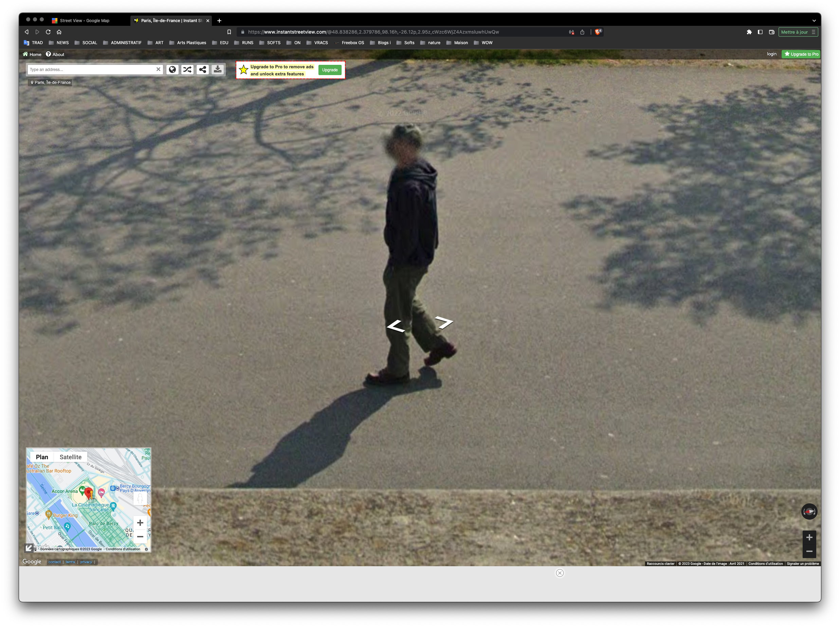The width and height of the screenshot is (840, 627).
Task: Open the ADMINISTRATIF bookmarks folder
Action: pos(122,42)
